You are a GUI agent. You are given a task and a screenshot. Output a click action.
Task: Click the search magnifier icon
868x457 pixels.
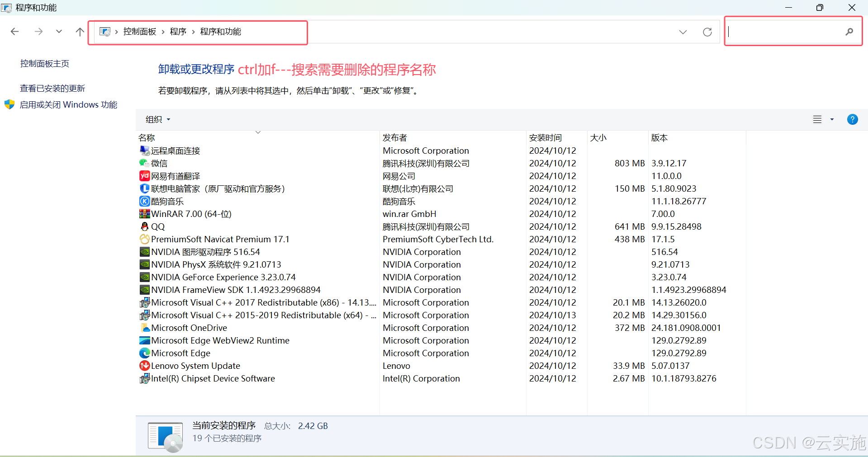(x=849, y=32)
